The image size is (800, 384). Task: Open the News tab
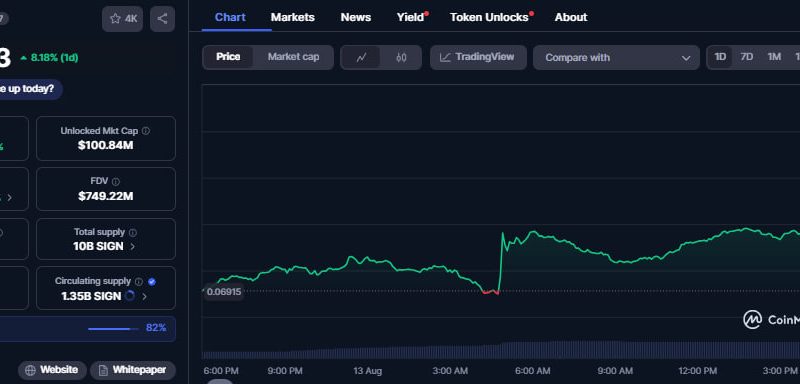(x=356, y=17)
